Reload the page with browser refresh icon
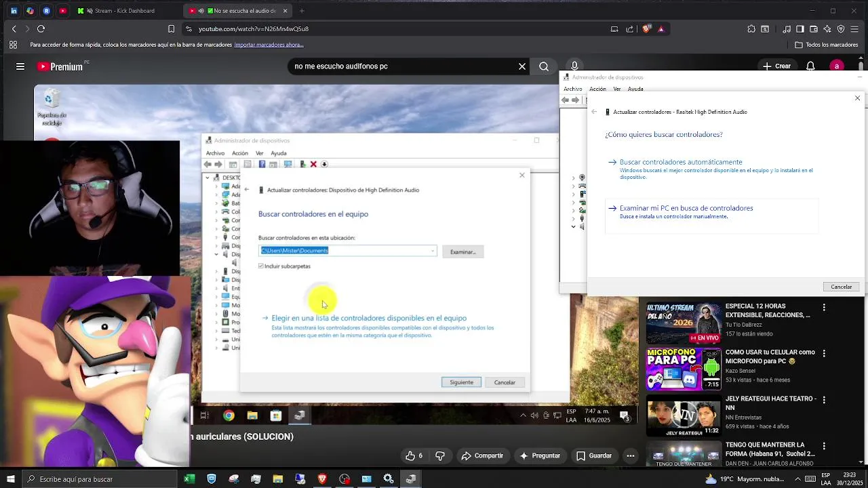 coord(41,28)
